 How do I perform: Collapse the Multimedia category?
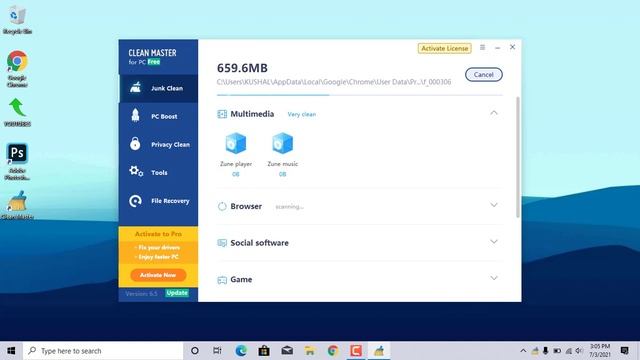point(494,113)
